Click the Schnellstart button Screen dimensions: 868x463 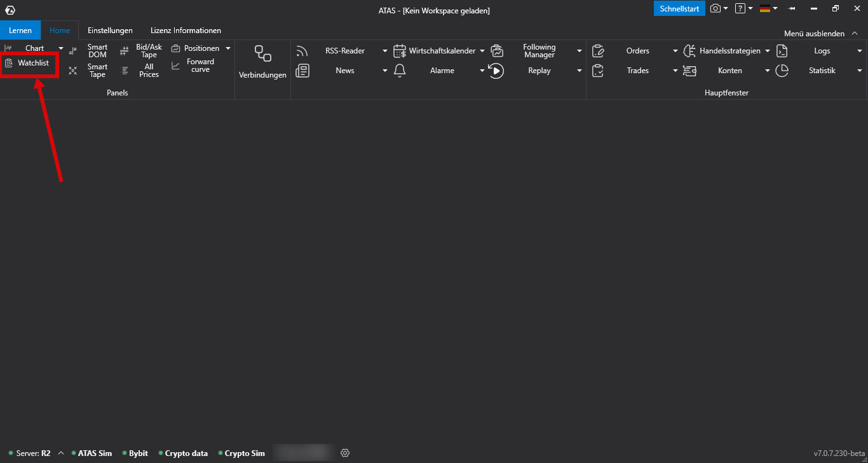pos(679,9)
